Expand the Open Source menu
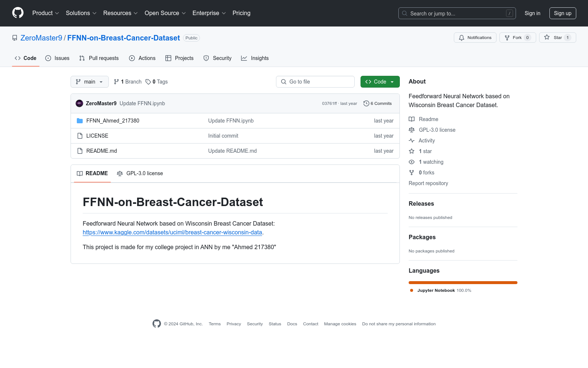588x368 pixels. 165,13
